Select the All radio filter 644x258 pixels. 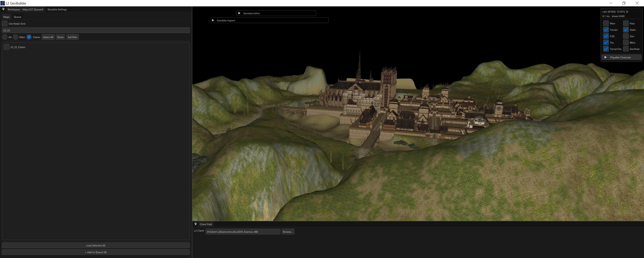click(x=5, y=37)
